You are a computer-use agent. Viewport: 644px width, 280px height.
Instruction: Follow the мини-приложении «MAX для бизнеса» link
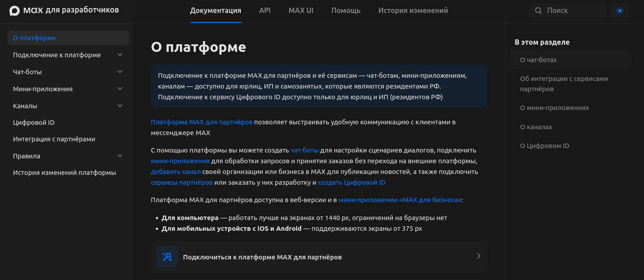click(x=400, y=200)
